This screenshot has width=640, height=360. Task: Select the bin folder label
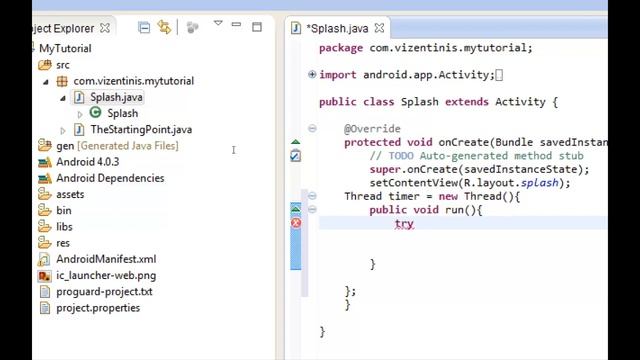pos(64,211)
